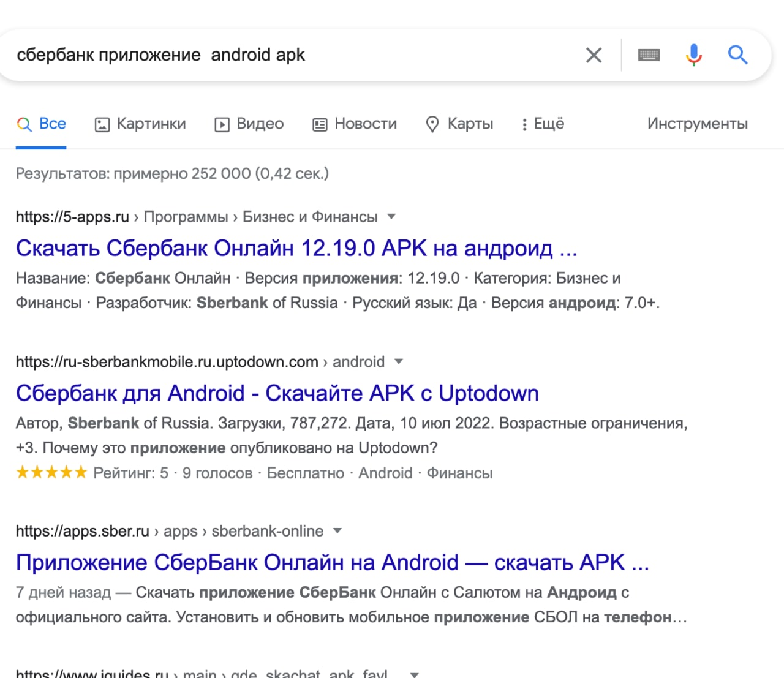Open Приложение СберБанк Онлайн на Android link
Viewport: 784px width, 678px height.
pos(332,562)
